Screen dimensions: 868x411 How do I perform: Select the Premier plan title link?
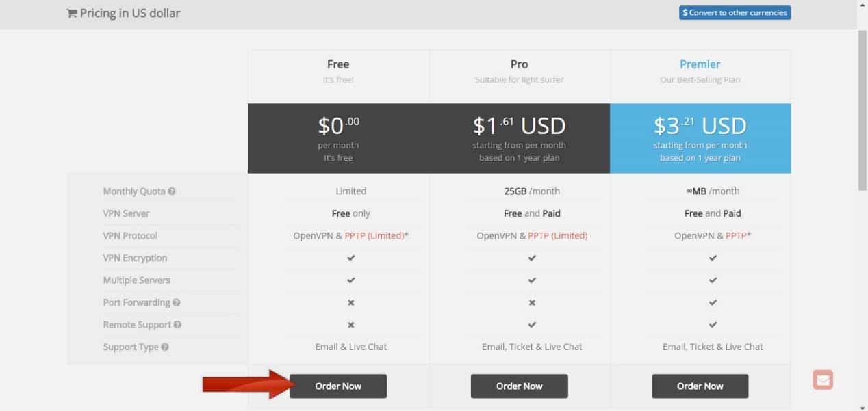(700, 64)
